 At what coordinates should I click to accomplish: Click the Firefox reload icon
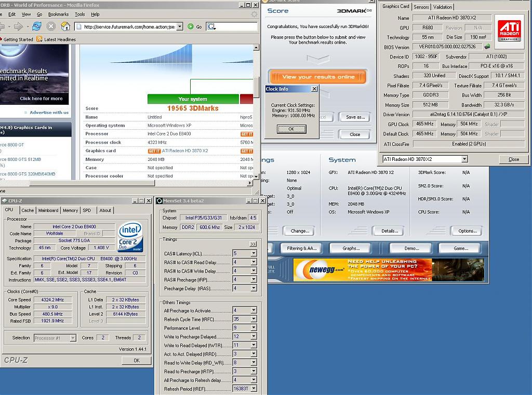point(37,26)
